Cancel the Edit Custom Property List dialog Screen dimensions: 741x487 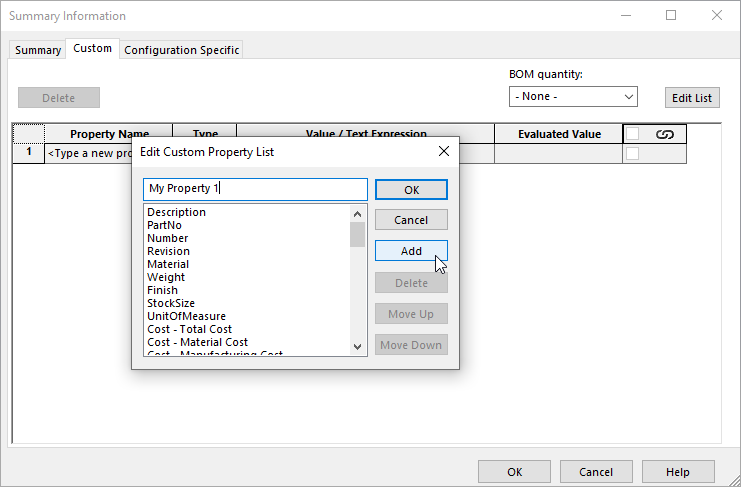(x=411, y=220)
